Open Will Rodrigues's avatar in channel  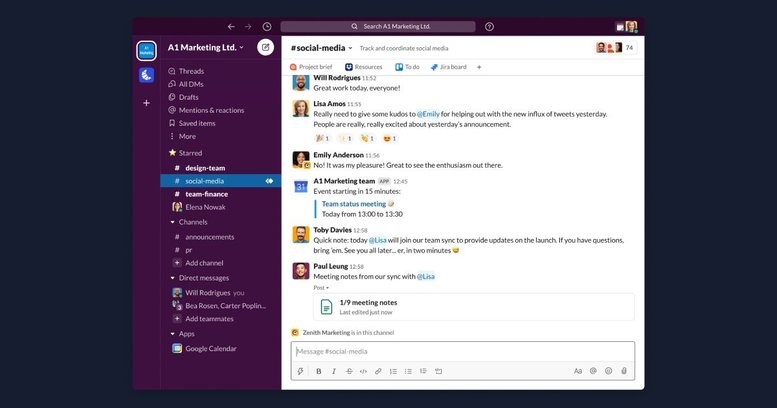[301, 83]
